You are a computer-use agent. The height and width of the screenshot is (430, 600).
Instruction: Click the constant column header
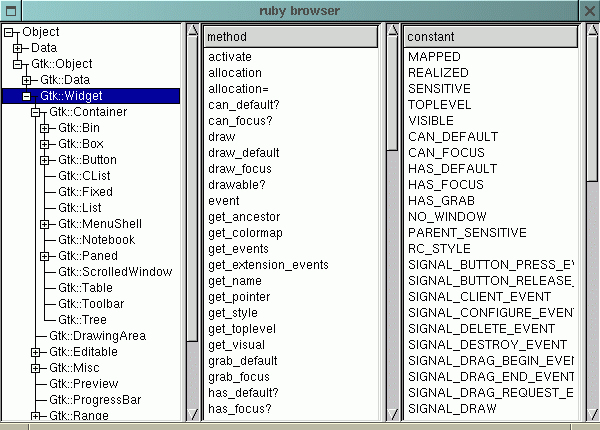(490, 37)
